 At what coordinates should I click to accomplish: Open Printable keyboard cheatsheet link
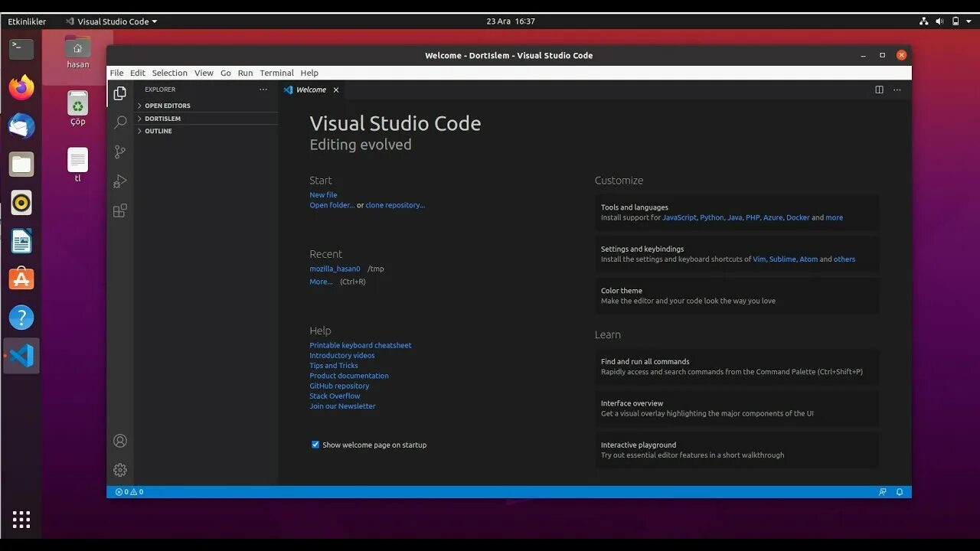coord(360,345)
